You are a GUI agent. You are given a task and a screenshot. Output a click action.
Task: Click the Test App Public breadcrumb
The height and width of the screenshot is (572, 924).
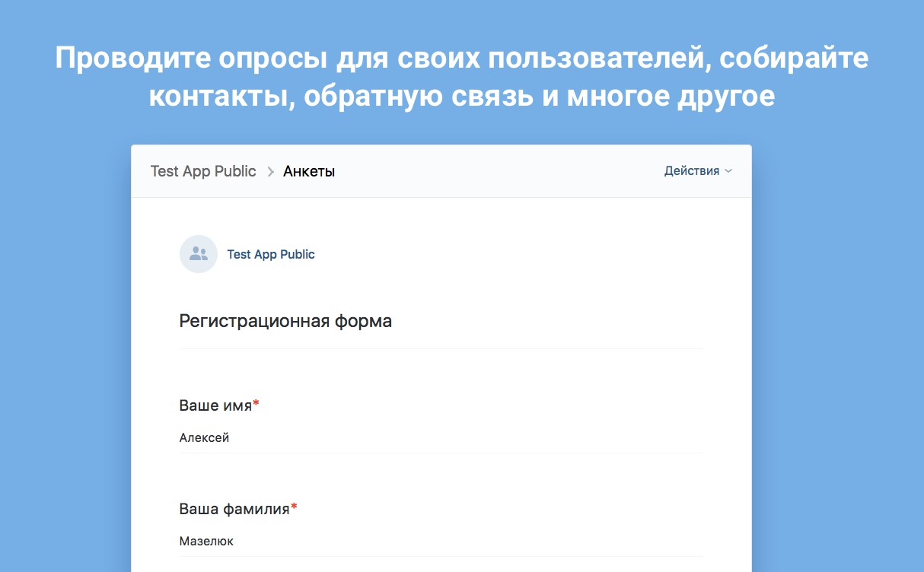coord(203,171)
